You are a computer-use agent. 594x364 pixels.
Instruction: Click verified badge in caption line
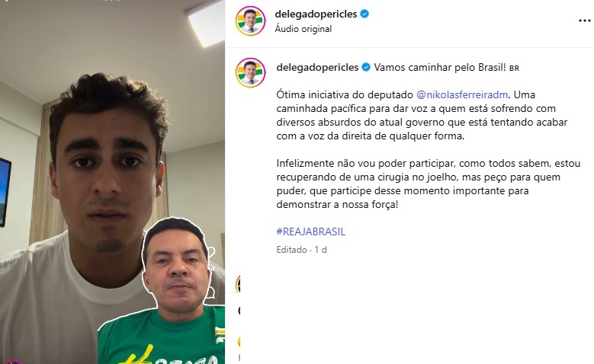pos(366,67)
